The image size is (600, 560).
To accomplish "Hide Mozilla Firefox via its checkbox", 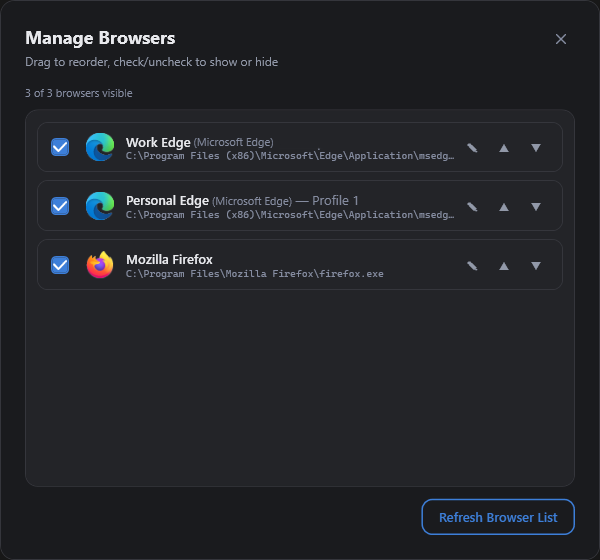I will (x=60, y=265).
